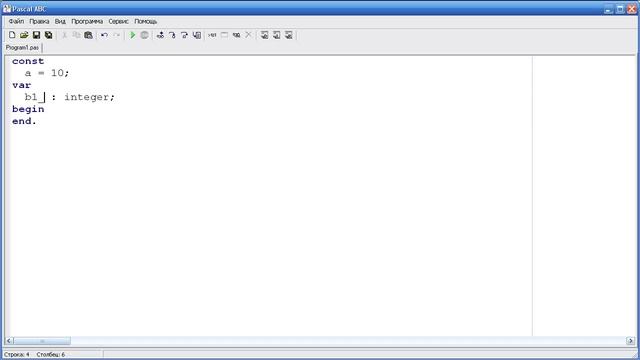640x360 pixels.
Task: Open the Помощь menu
Action: click(x=146, y=21)
